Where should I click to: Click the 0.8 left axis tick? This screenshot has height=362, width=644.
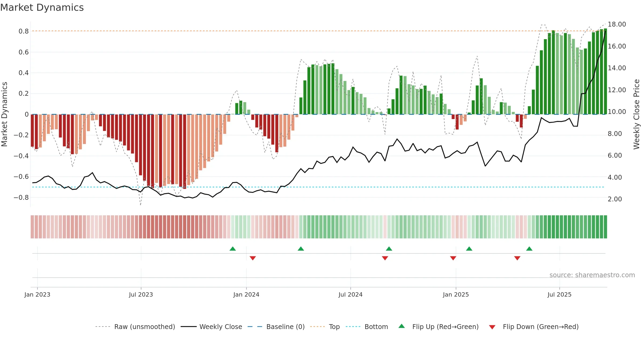click(24, 31)
